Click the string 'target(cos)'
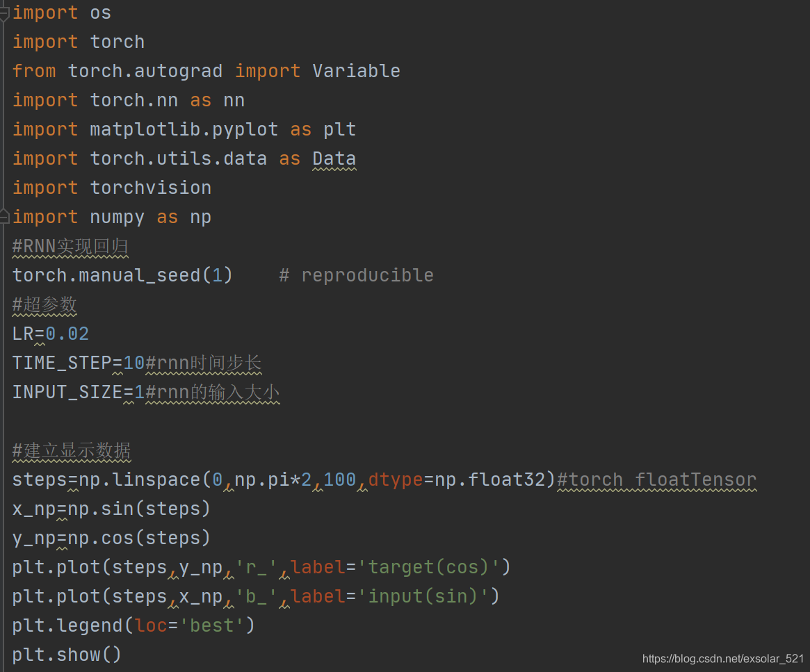 [x=428, y=566]
